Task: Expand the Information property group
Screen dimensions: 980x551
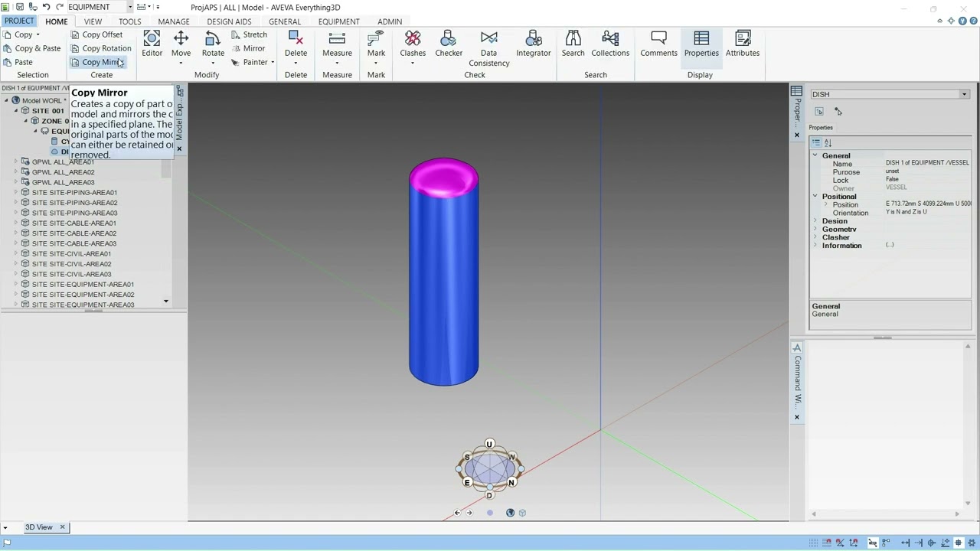Action: pos(815,246)
